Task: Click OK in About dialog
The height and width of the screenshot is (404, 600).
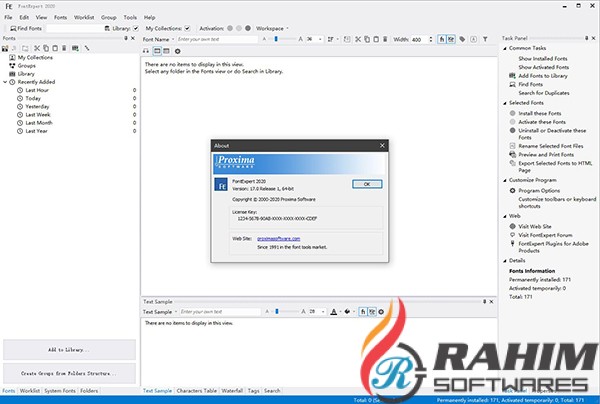Action: point(367,184)
